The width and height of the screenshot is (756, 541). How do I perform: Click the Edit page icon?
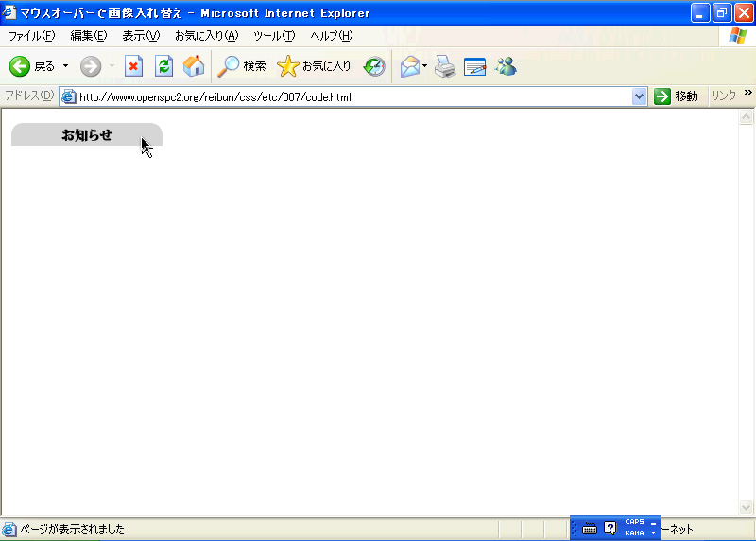[x=475, y=66]
